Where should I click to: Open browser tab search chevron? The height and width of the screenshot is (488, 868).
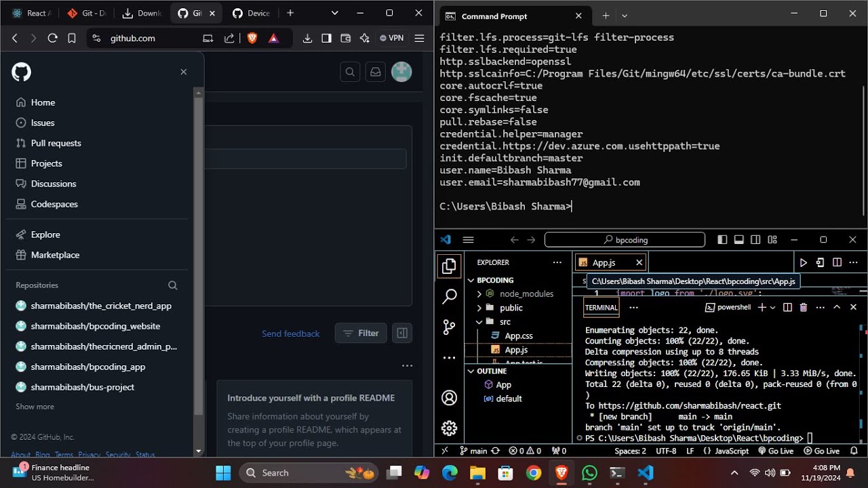(335, 13)
